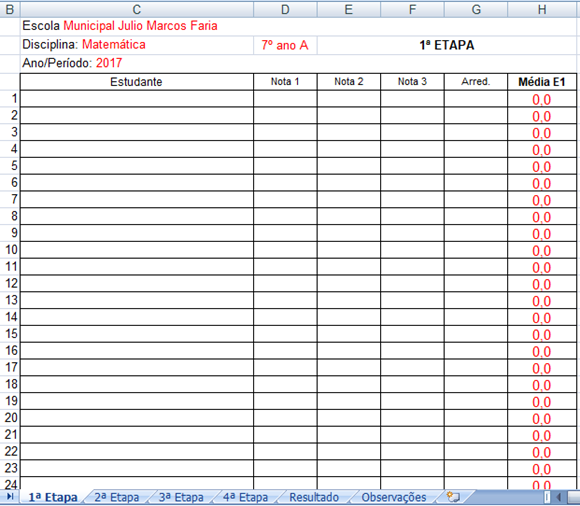The image size is (580, 506).
Task: Click the 'Arred.' header cell
Action: (x=476, y=82)
